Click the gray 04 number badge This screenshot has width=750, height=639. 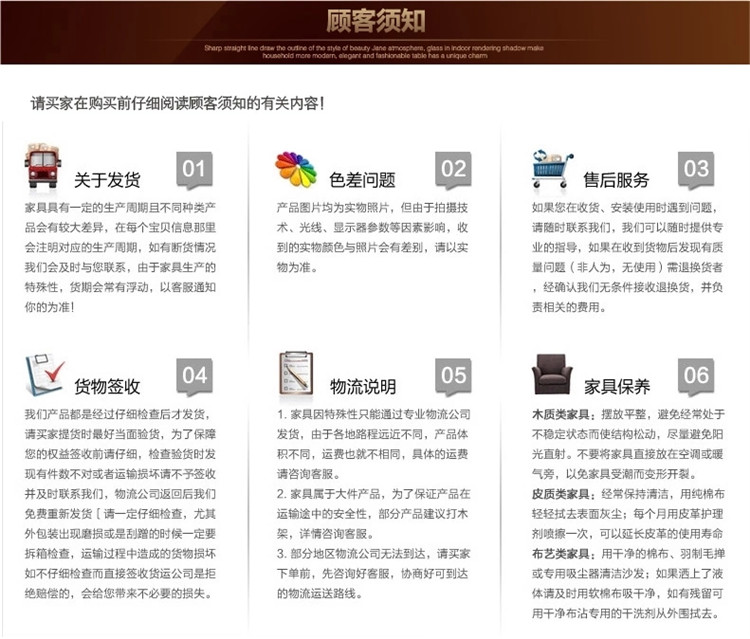coord(194,377)
